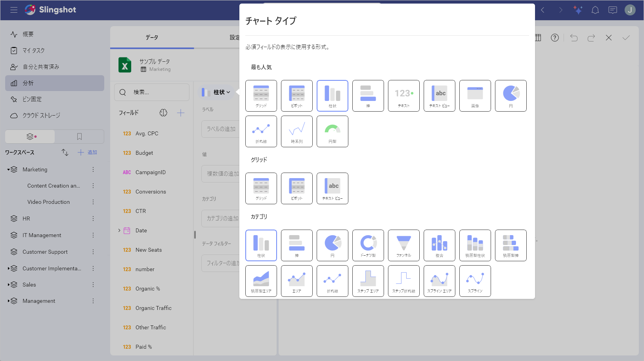Select 折れ線 line chart under 最も人気

(261, 131)
